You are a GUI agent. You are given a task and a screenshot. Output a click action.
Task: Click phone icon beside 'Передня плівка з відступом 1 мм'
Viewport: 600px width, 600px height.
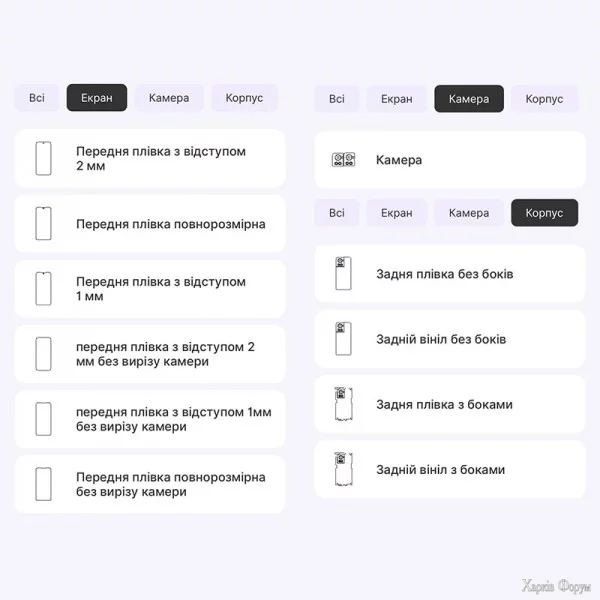point(43,289)
